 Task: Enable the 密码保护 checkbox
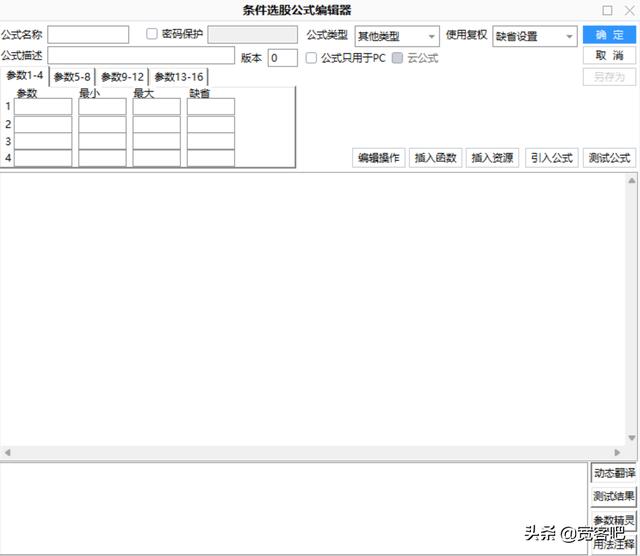point(153,34)
